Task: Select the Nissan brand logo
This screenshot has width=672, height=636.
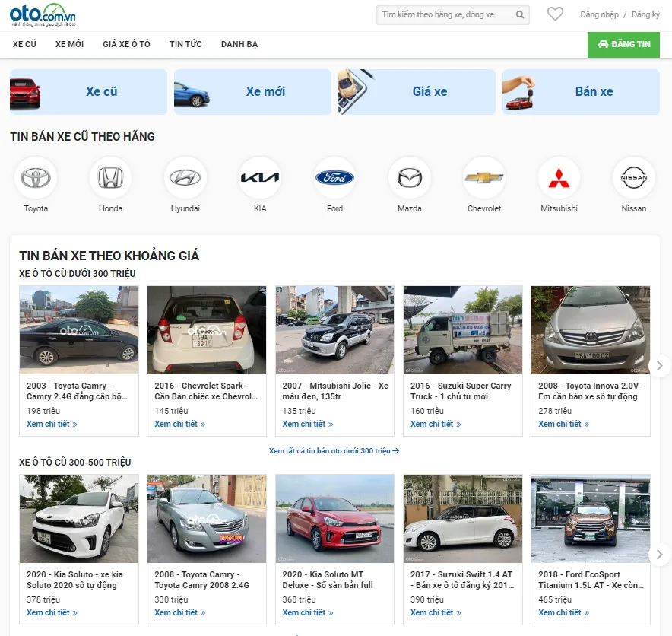Action: (633, 175)
